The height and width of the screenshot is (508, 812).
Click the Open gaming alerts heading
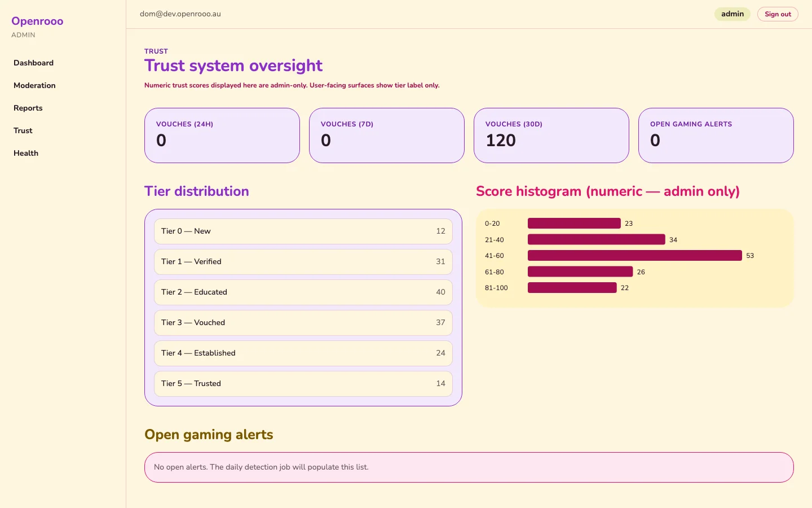coord(209,435)
